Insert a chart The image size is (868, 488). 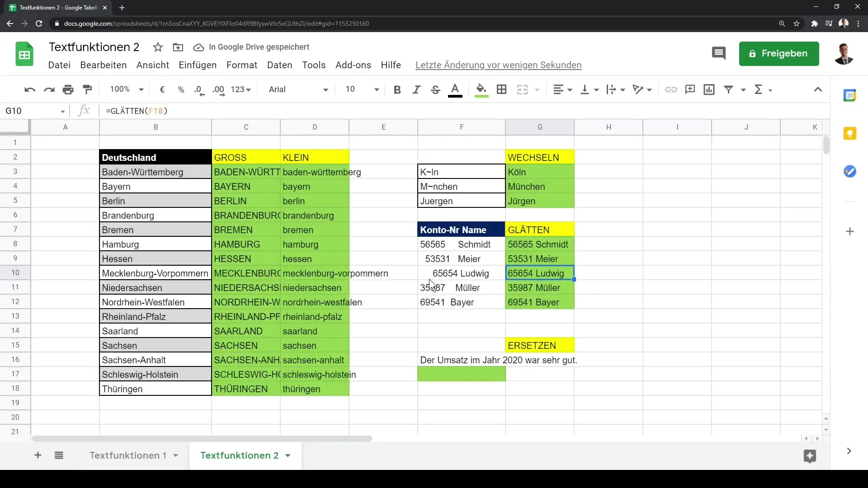click(x=709, y=89)
